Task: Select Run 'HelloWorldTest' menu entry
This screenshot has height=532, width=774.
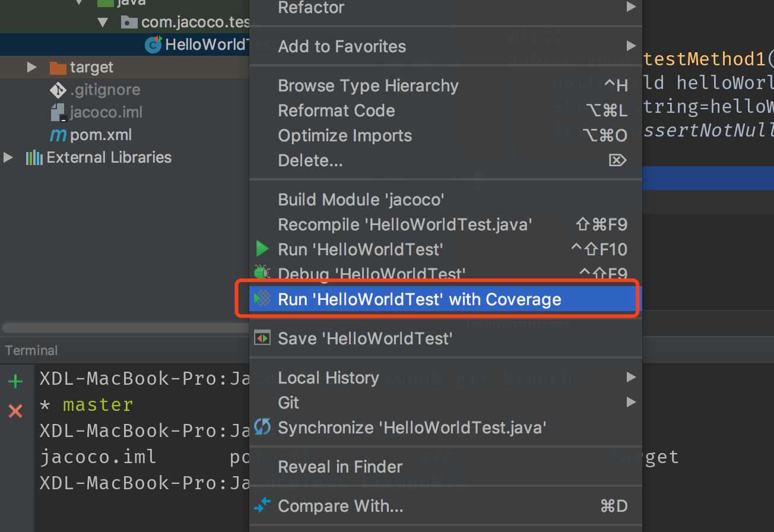Action: point(445,249)
